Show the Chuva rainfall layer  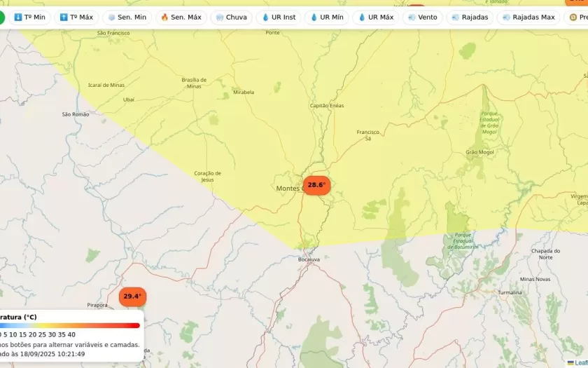[x=231, y=18]
